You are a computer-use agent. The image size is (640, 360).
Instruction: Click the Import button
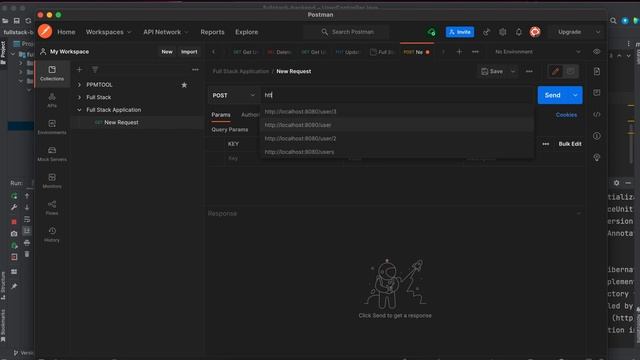coord(189,52)
